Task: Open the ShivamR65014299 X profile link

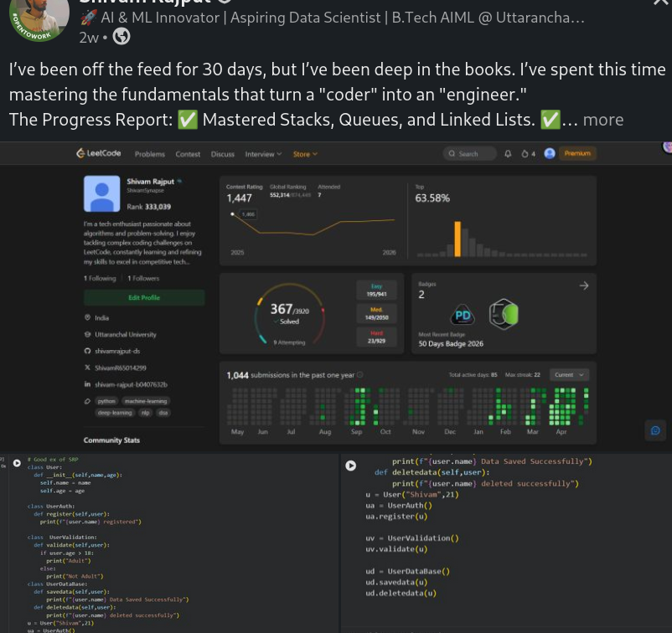Action: tap(121, 368)
